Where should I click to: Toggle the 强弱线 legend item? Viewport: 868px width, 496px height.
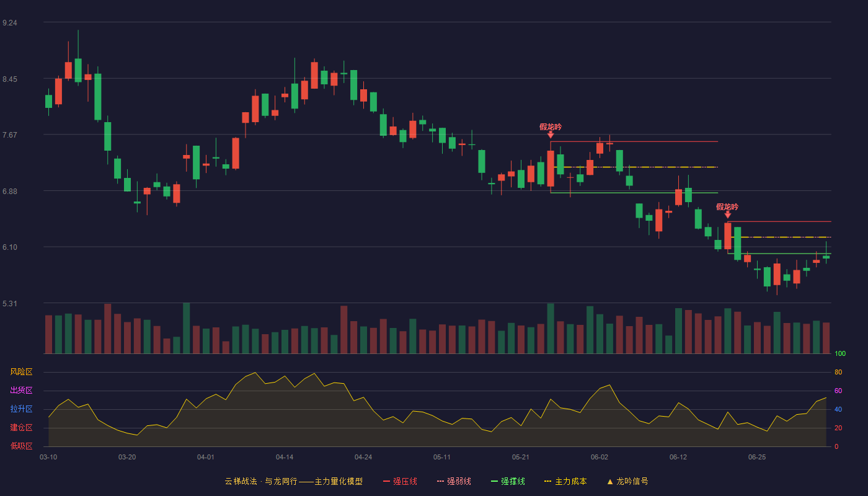(x=454, y=481)
